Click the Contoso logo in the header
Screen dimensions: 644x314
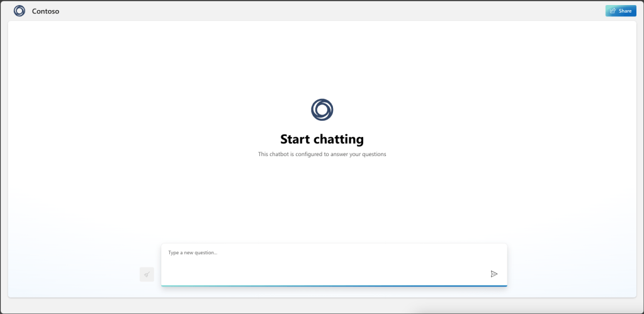click(20, 11)
